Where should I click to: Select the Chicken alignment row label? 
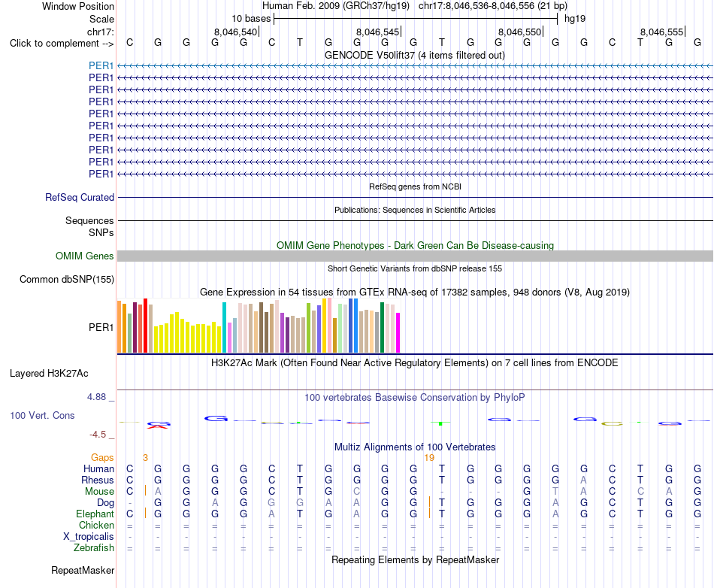96,525
